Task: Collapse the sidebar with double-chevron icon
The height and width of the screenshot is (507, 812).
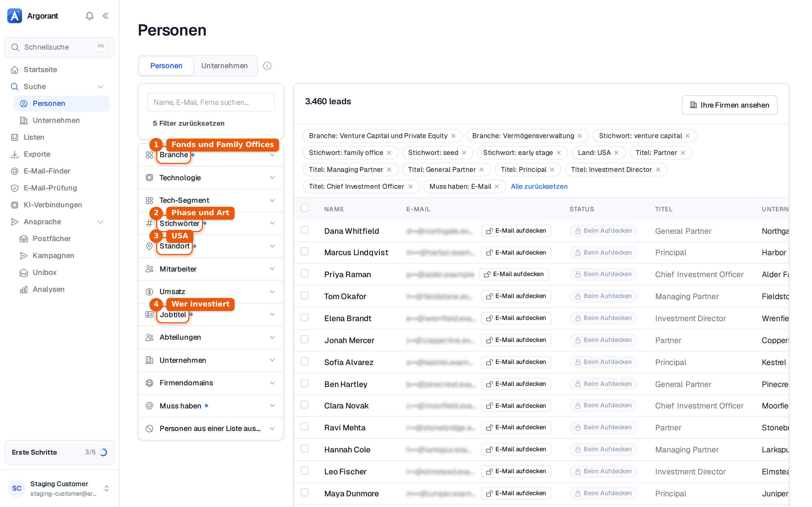Action: (x=105, y=16)
